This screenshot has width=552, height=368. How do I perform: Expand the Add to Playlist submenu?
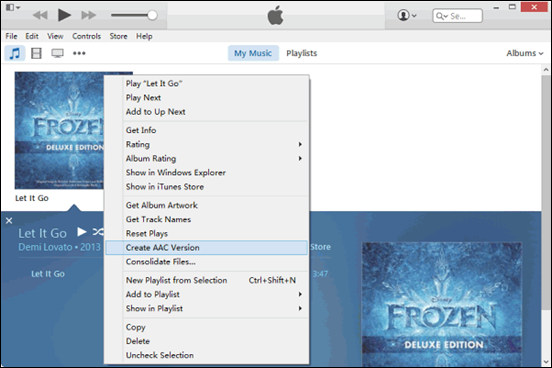[x=207, y=294]
